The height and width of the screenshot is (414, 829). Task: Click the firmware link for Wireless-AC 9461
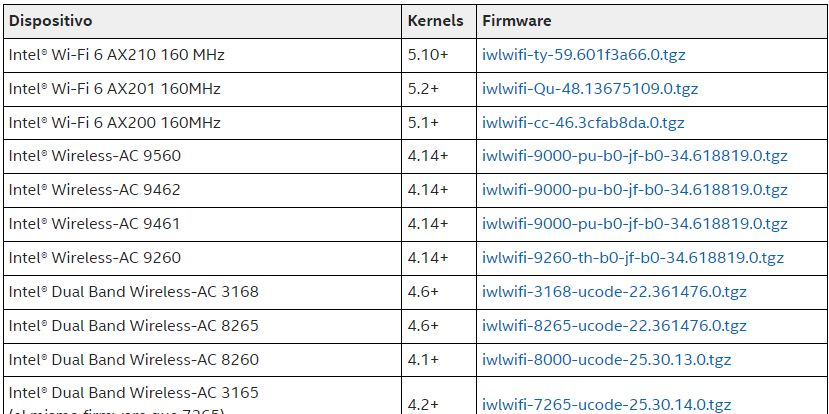(620, 224)
